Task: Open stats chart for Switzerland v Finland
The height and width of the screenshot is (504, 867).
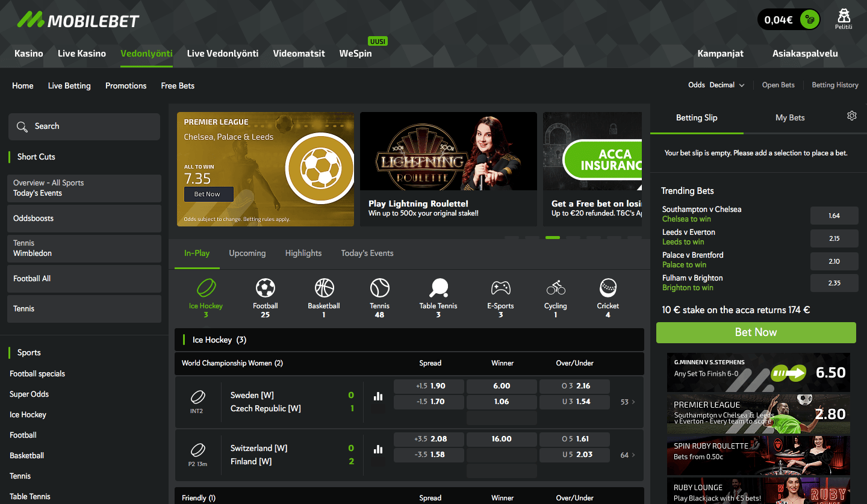Action: coord(378,449)
